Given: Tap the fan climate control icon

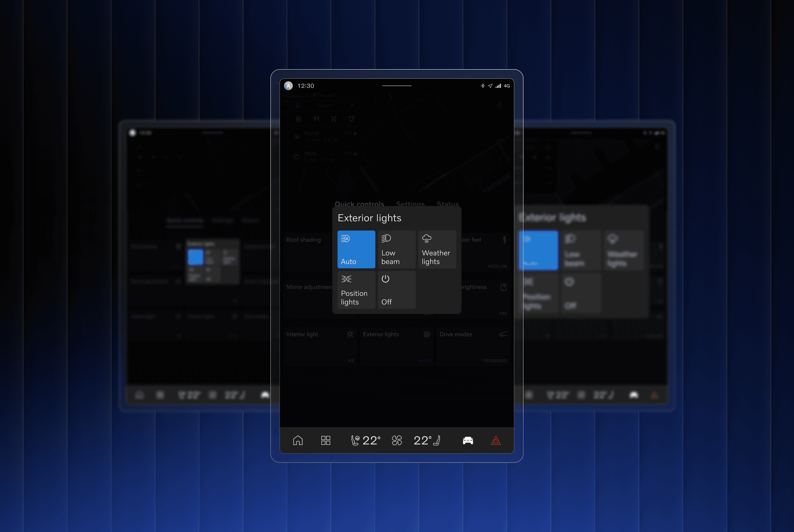Looking at the screenshot, I should click(396, 440).
